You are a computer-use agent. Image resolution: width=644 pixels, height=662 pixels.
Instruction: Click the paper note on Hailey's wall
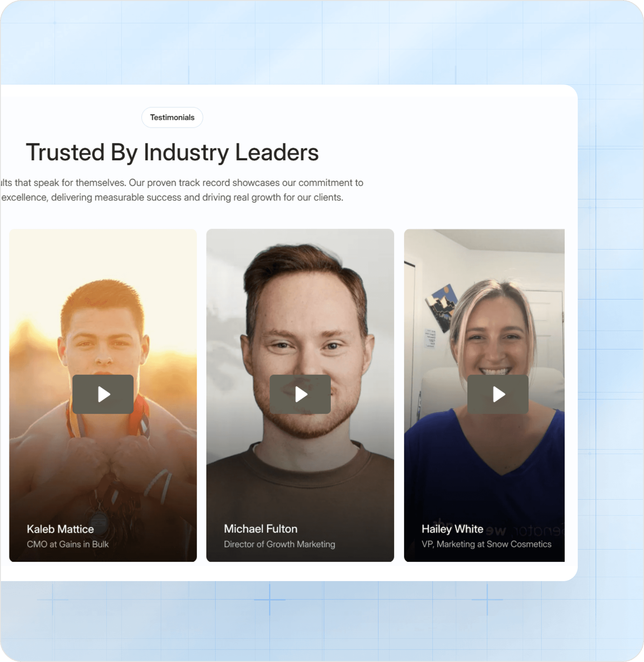click(430, 338)
